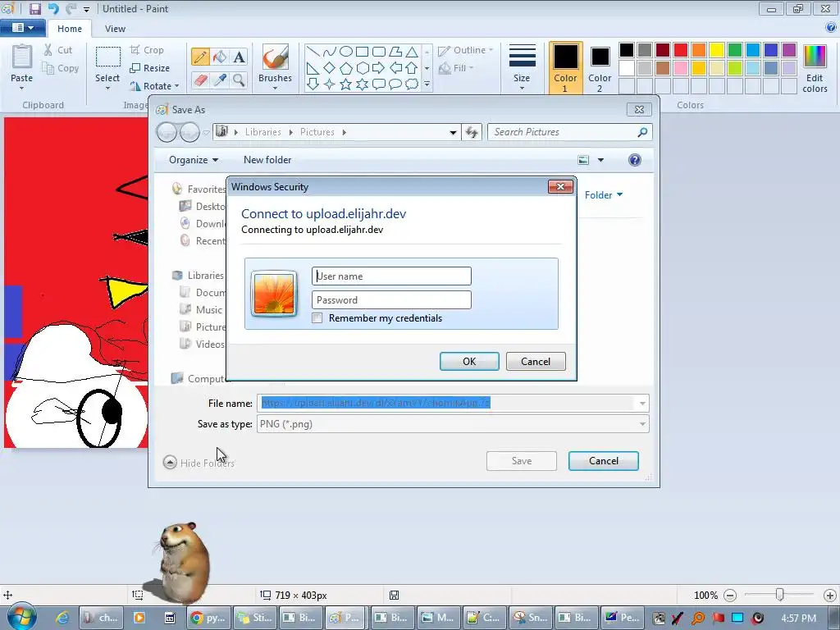The height and width of the screenshot is (630, 840).
Task: Select the Color picker eyedropper tool
Action: point(220,80)
